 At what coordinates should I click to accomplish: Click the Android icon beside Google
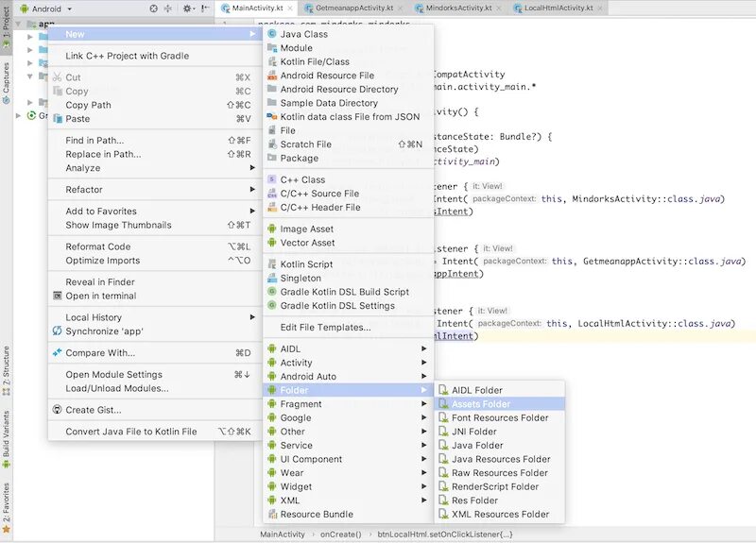(x=272, y=417)
